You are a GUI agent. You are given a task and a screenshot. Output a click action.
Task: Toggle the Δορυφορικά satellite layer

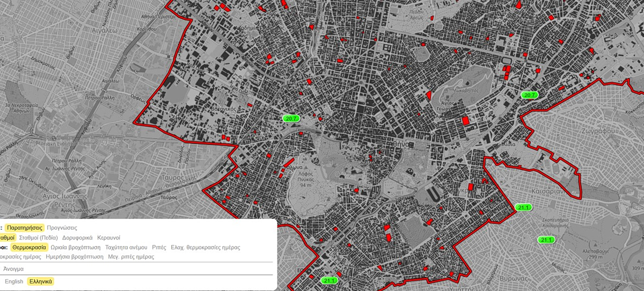point(77,237)
